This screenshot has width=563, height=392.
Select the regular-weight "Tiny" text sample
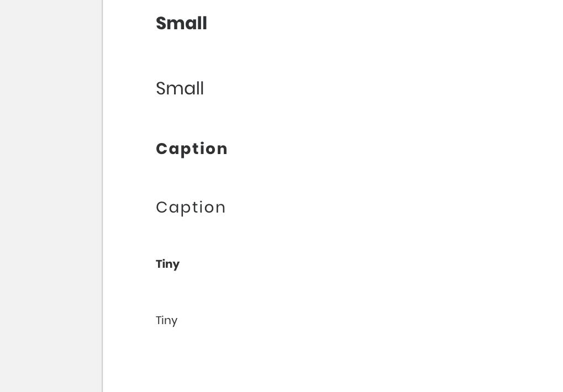167,320
